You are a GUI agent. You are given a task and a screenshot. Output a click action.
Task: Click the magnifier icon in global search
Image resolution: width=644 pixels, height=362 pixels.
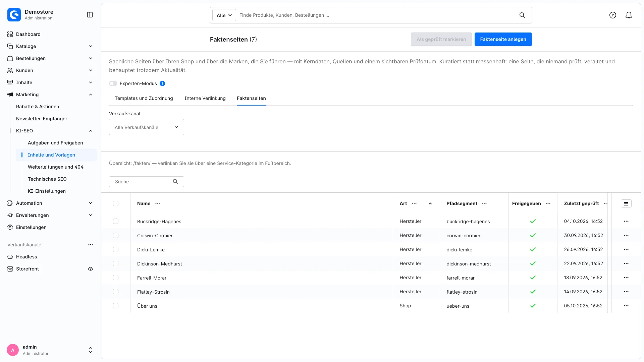(522, 15)
